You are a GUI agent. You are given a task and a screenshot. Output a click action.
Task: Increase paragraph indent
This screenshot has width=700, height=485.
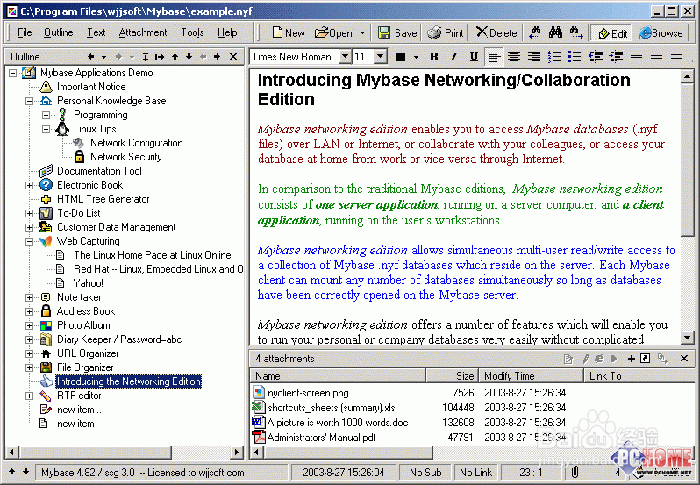(x=616, y=56)
